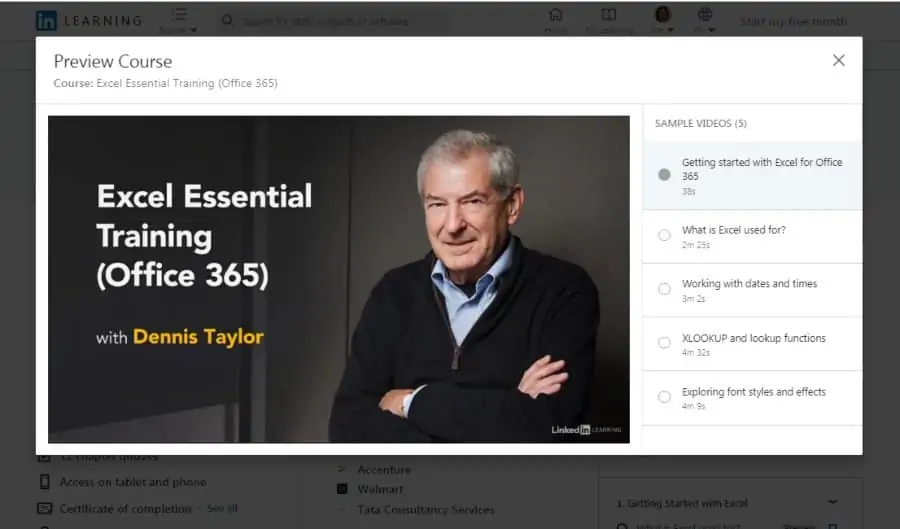900x529 pixels.
Task: Click the Walmart company icon
Action: click(x=342, y=489)
